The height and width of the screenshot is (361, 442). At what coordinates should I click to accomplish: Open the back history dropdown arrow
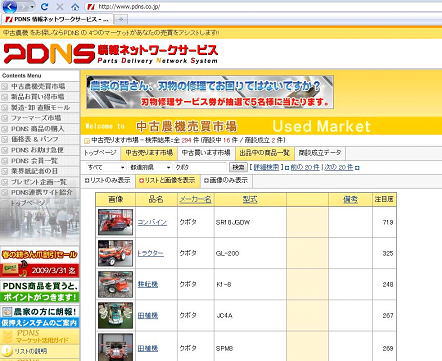[x=32, y=7]
